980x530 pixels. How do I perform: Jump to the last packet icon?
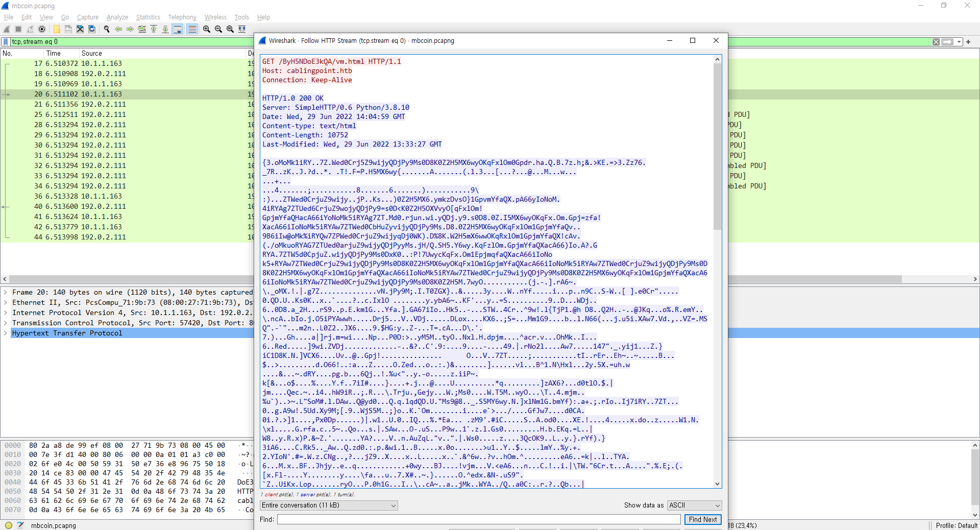[165, 29]
